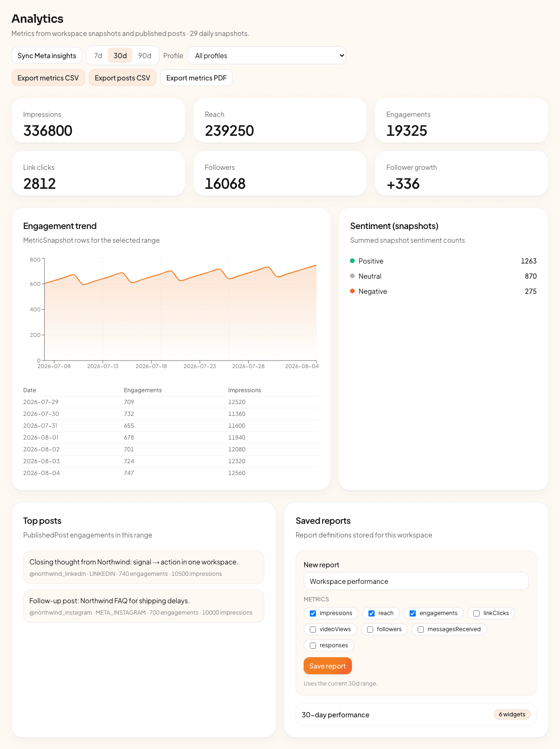Enable the videoViews metric checkbox
Image resolution: width=560 pixels, height=749 pixels.
(313, 629)
